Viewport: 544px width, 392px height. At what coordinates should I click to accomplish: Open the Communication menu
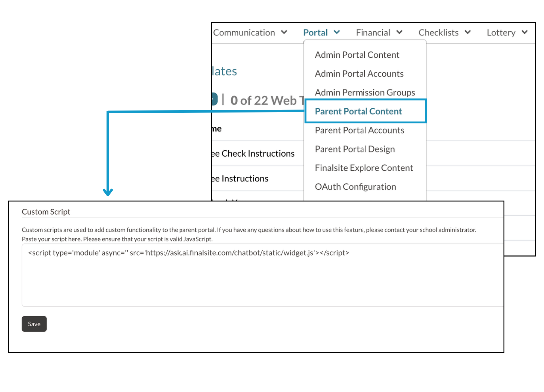[x=244, y=32]
